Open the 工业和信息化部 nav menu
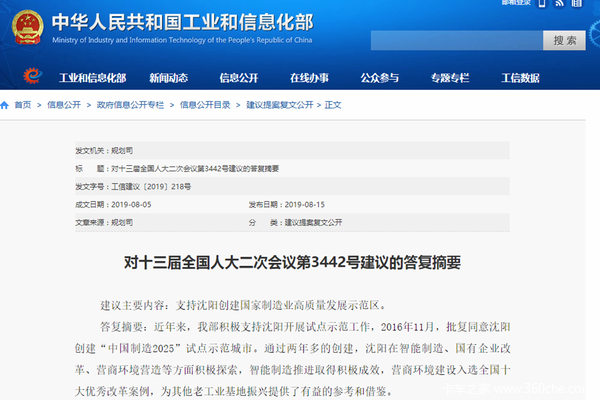The image size is (600, 400). point(92,78)
